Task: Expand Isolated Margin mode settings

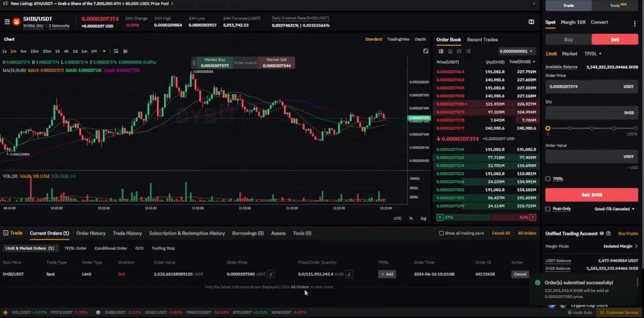Action: (x=621, y=246)
